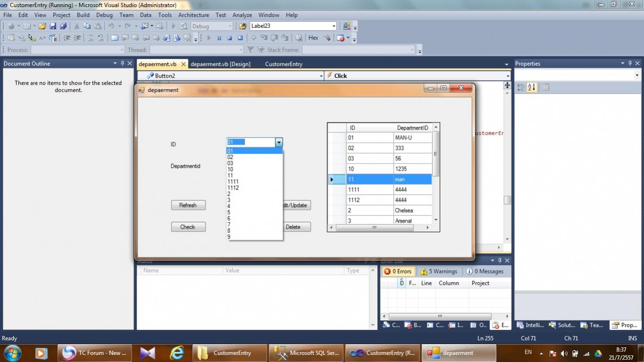Select 1111 in the ID dropdown list
Image resolution: width=644 pixels, height=362 pixels.
[x=233, y=181]
